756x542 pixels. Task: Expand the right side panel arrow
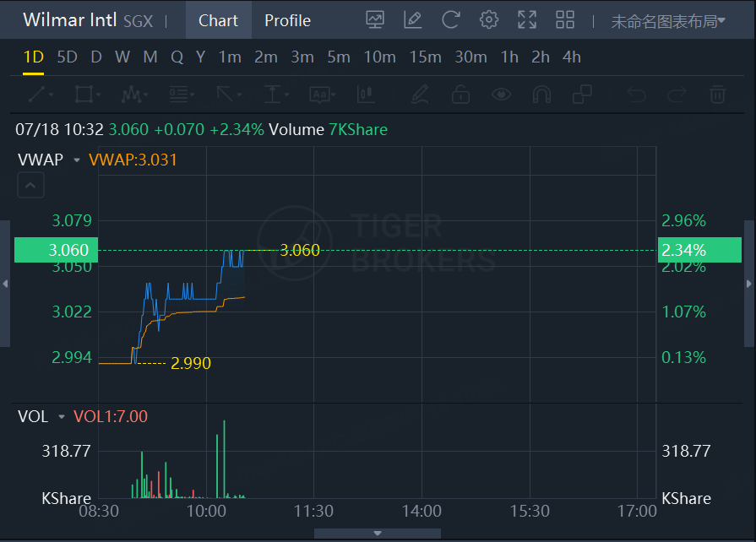click(x=749, y=284)
